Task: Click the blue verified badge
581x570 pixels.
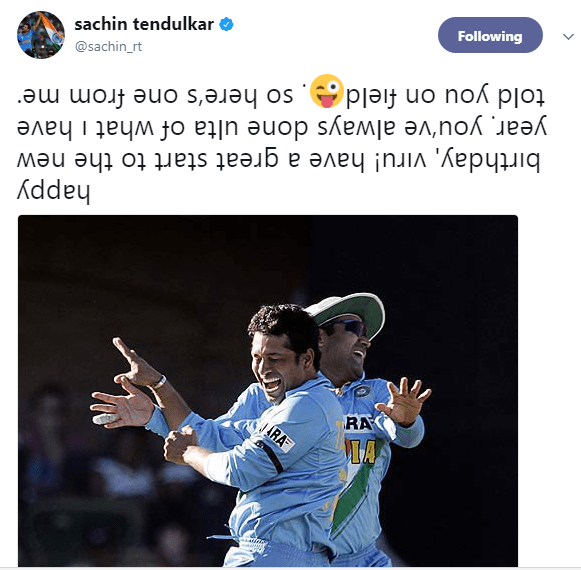Action: click(226, 24)
